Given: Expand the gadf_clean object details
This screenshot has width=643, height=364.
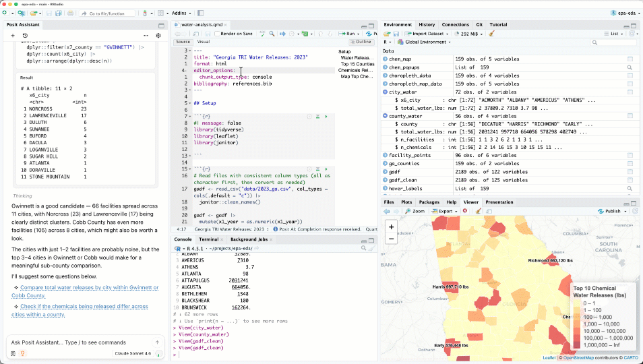Looking at the screenshot, I should [x=385, y=180].
